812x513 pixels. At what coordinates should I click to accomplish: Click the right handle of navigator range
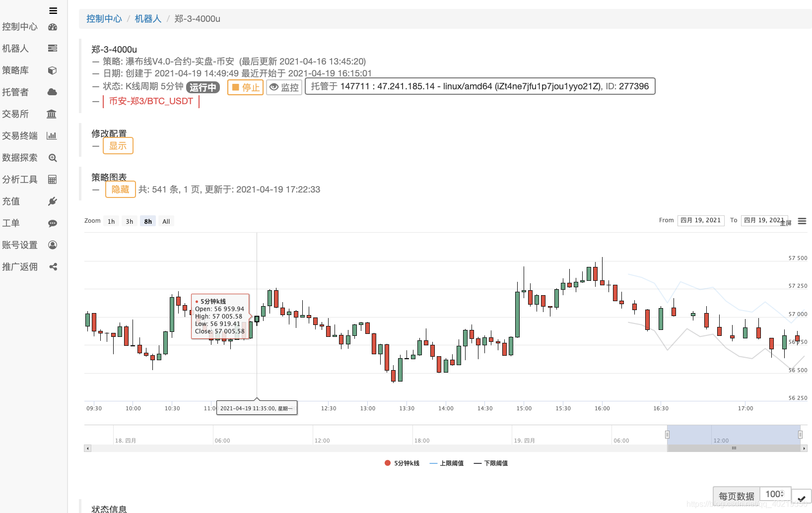800,435
